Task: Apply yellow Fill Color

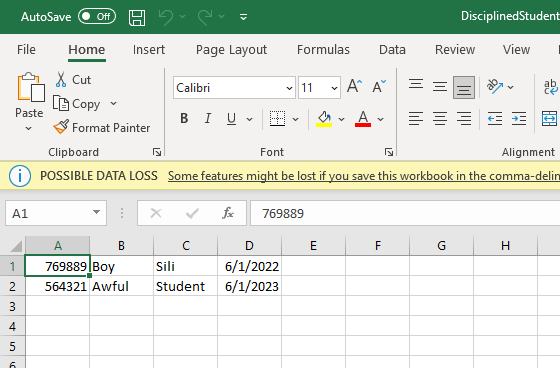Action: pos(324,119)
